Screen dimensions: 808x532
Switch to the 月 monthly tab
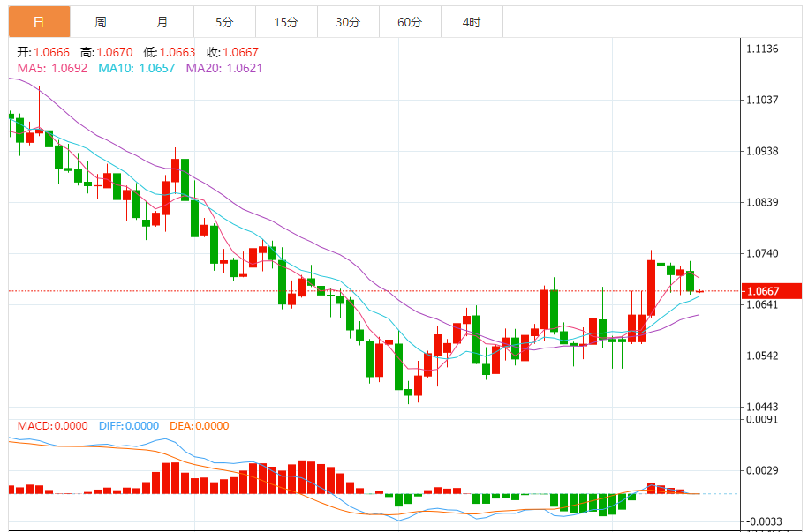click(162, 22)
